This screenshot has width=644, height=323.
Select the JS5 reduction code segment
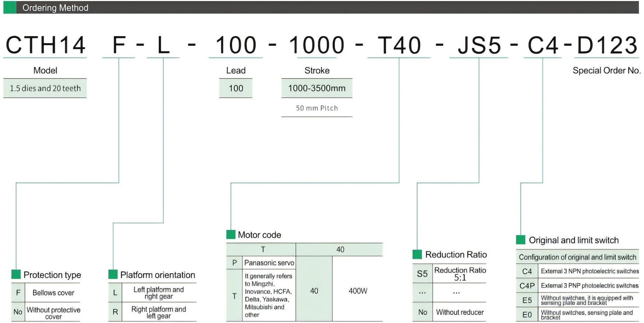click(x=479, y=45)
